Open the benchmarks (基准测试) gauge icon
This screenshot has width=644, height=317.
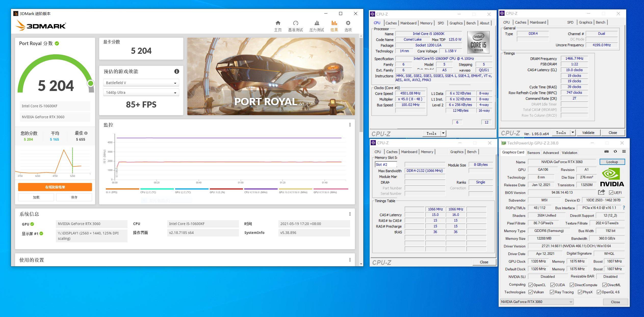pos(295,23)
